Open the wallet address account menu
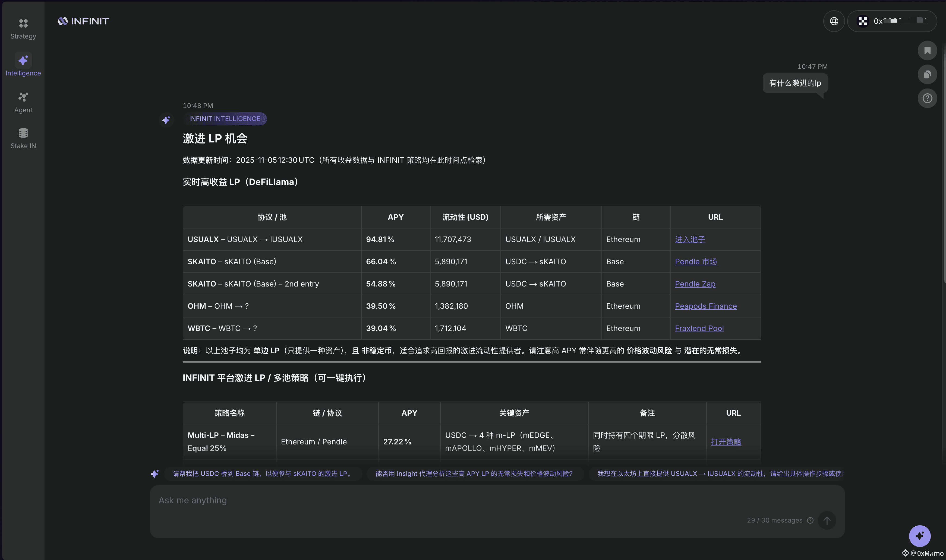 point(892,21)
